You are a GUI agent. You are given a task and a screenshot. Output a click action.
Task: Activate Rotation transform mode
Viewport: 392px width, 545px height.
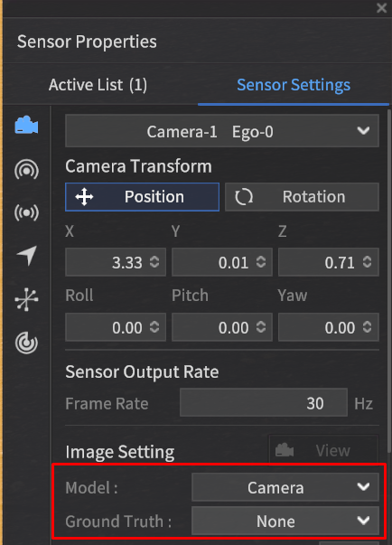(x=302, y=197)
